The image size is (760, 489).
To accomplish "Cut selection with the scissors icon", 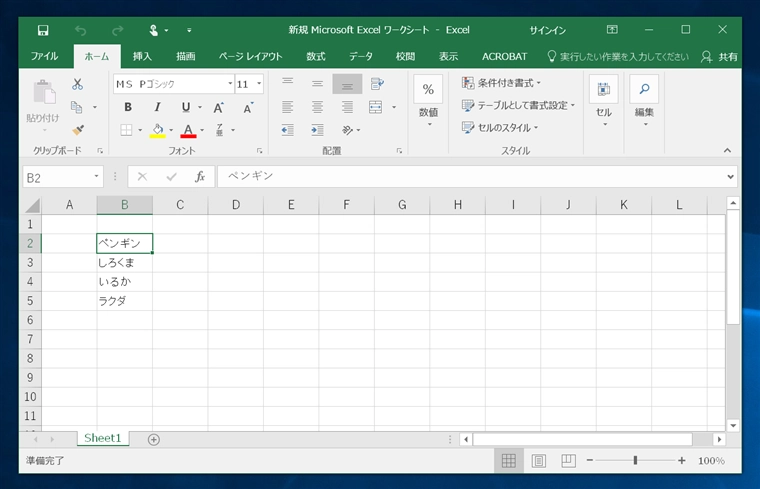I will (78, 84).
